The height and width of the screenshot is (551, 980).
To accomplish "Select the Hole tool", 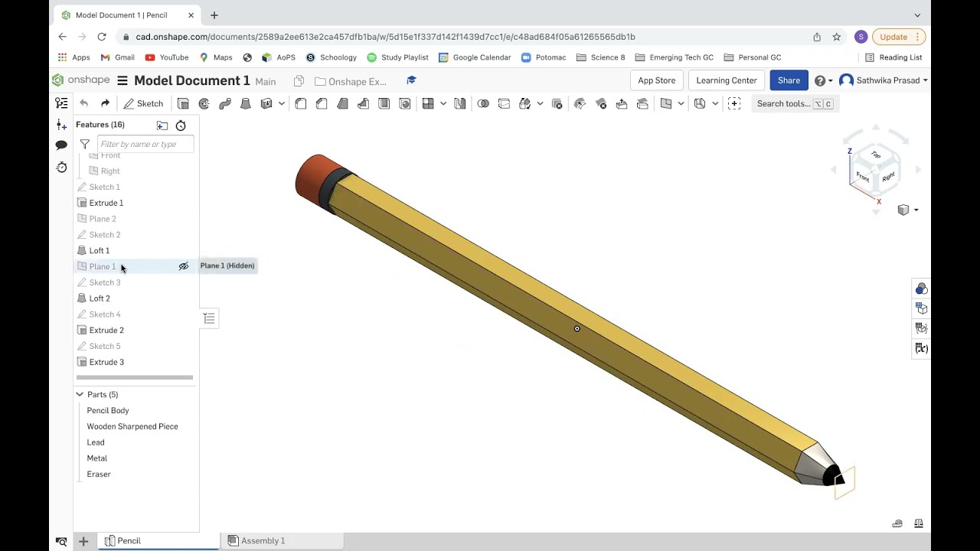I will pos(405,103).
